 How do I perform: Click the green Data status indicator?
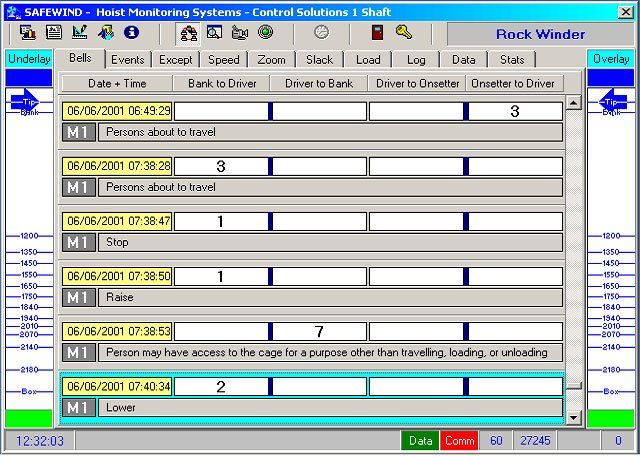[x=420, y=440]
